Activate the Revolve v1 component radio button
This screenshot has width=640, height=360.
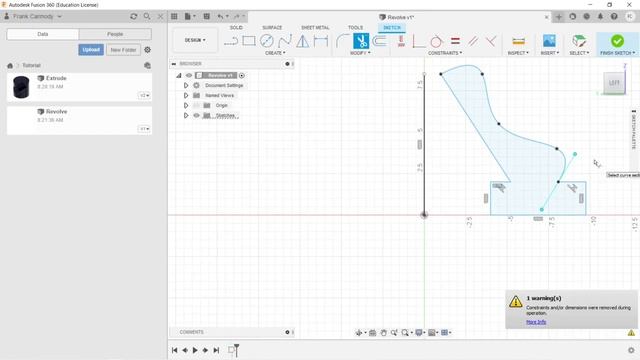pos(242,75)
